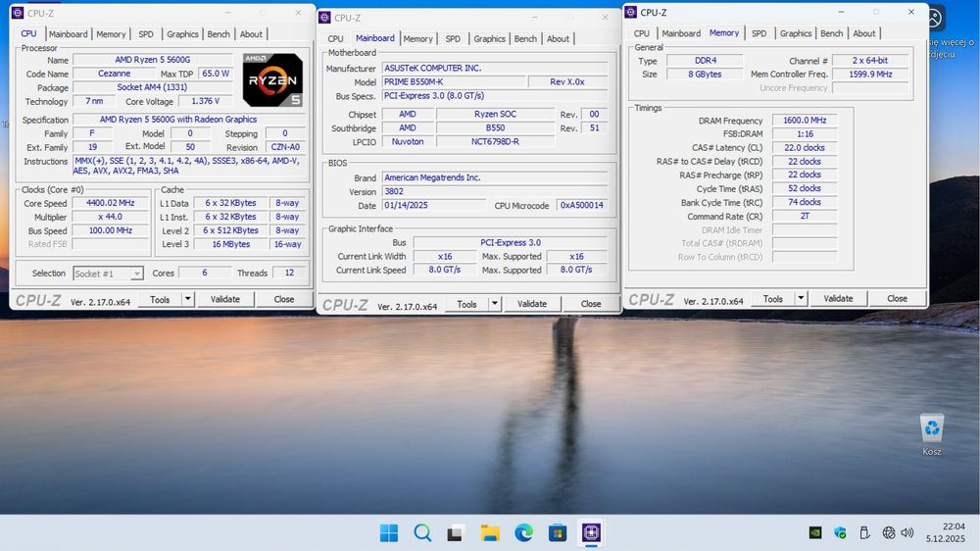The width and height of the screenshot is (980, 551).
Task: Open network status tray icon
Action: (x=889, y=533)
